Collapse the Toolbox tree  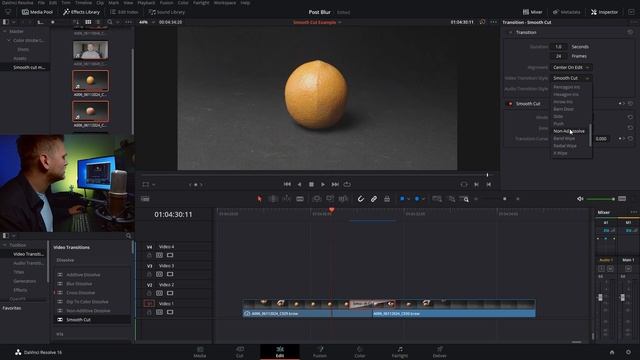pyautogui.click(x=5, y=245)
